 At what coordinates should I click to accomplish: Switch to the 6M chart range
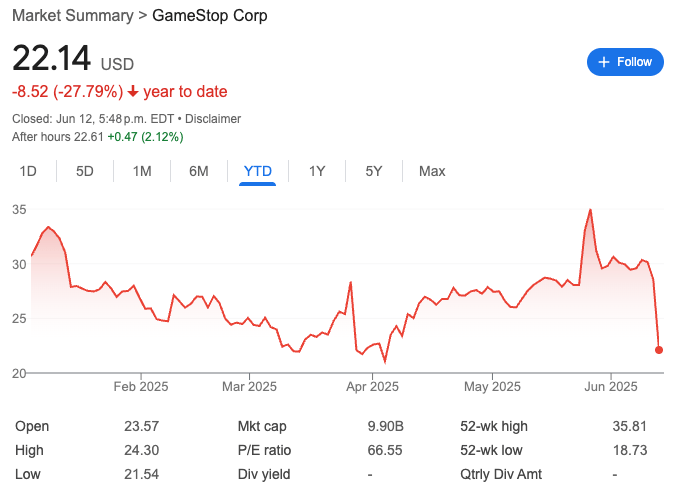(199, 171)
